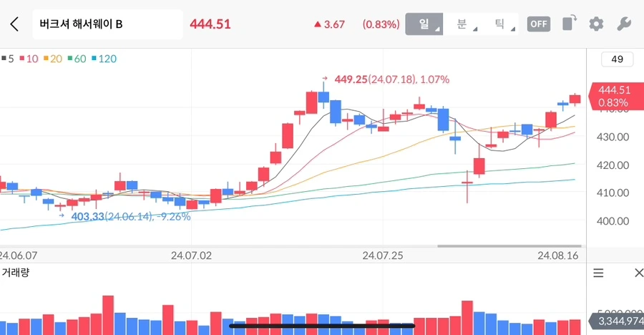Click the header price 444.51
Viewport: 644px width, 335px height.
pos(210,24)
